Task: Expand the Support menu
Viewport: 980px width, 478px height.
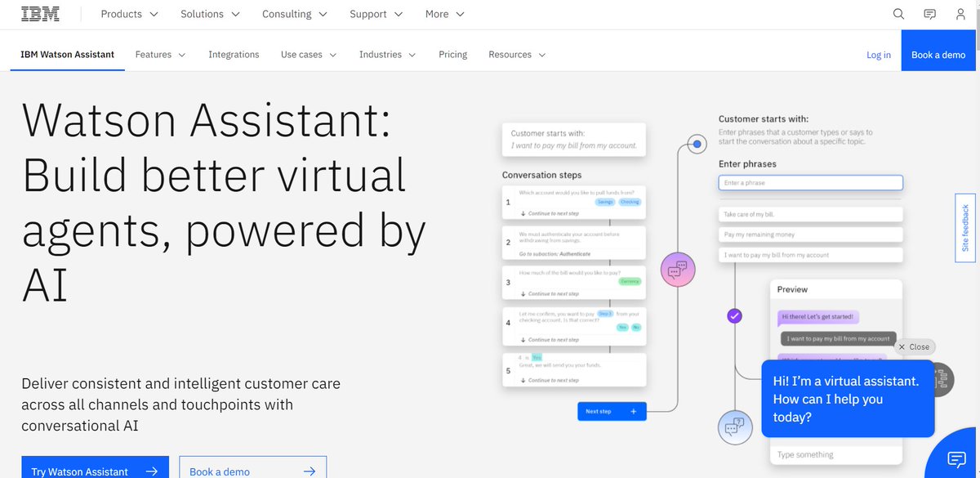Action: (376, 14)
